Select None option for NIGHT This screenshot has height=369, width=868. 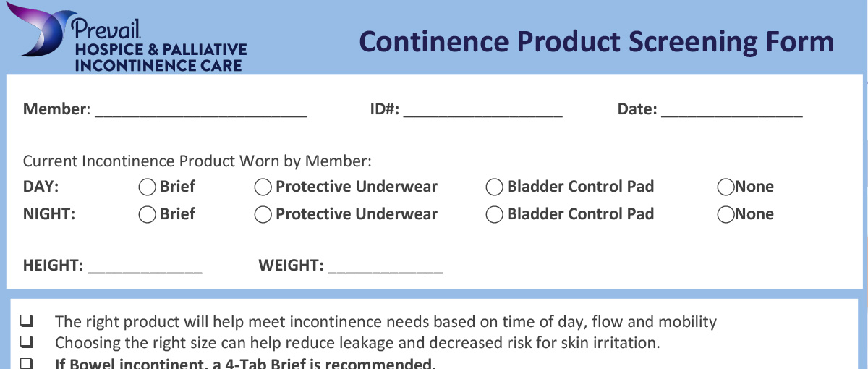tap(726, 215)
